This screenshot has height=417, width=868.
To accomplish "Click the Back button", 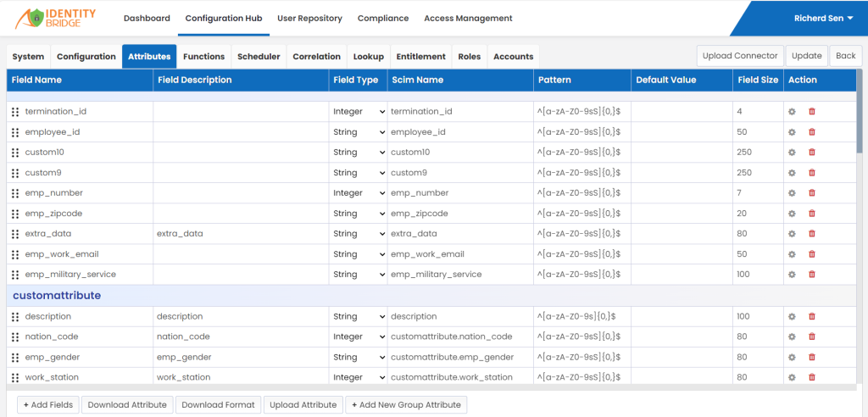I will 846,56.
